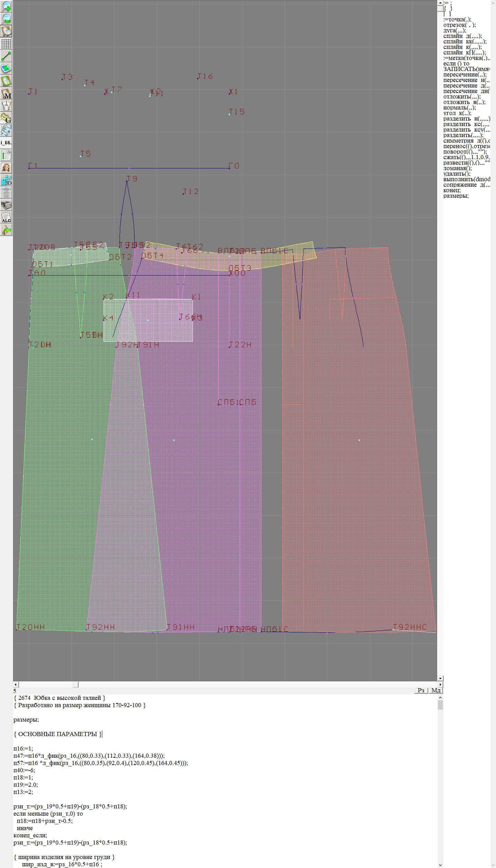This screenshot has width=496, height=868.
Task: Select 'размеры;' in the command list
Action: [456, 196]
